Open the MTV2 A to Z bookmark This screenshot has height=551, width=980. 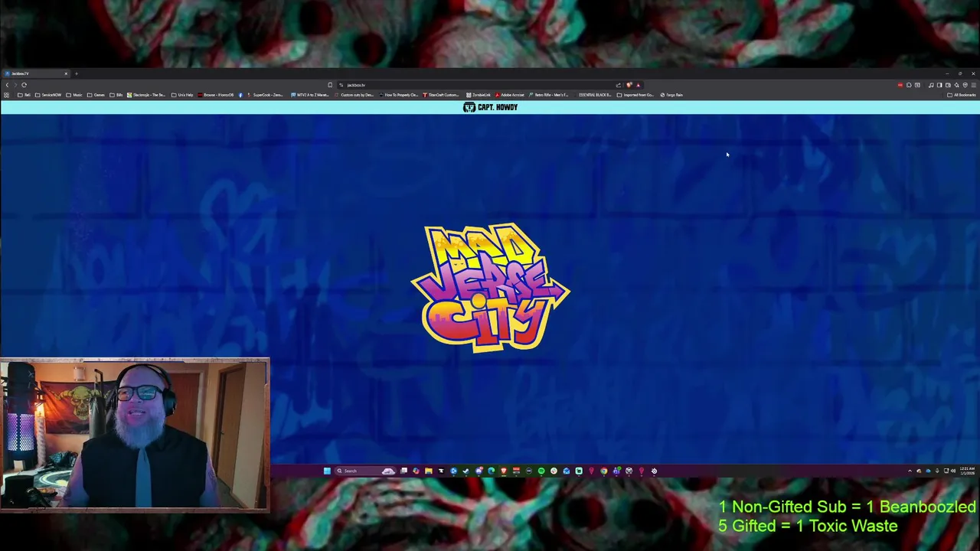coord(310,95)
